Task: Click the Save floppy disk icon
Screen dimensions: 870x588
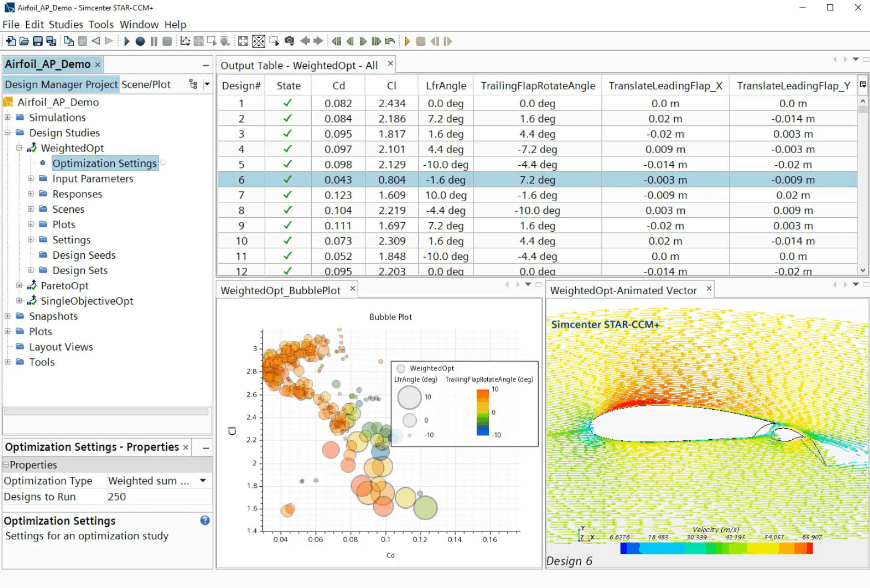Action: [x=38, y=41]
